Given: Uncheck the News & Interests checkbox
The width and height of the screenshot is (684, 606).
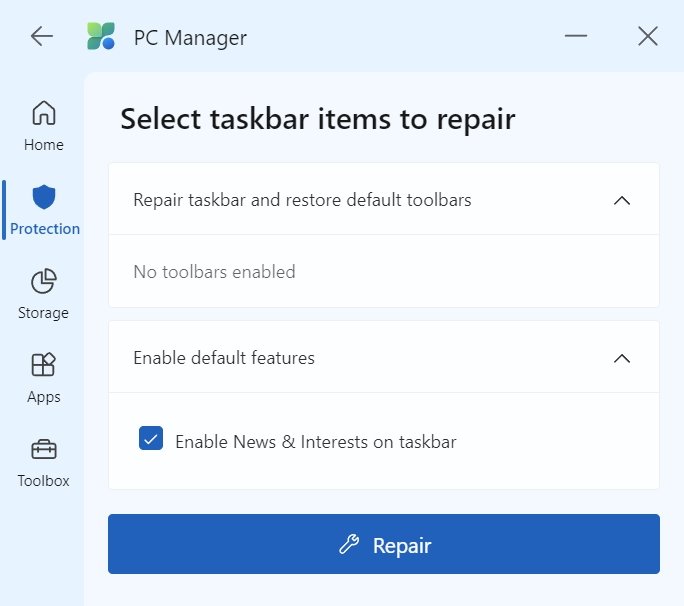Looking at the screenshot, I should [x=151, y=438].
